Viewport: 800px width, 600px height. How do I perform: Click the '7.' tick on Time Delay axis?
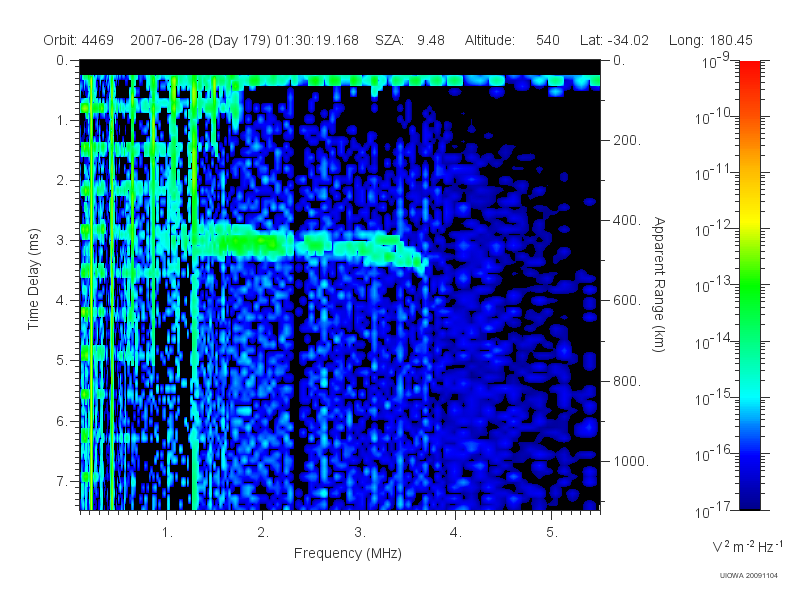[x=62, y=481]
